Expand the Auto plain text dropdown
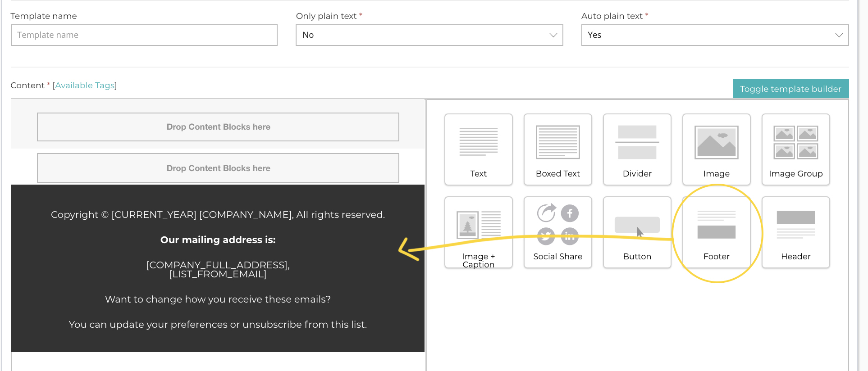Viewport: 868px width, 371px height. 715,35
